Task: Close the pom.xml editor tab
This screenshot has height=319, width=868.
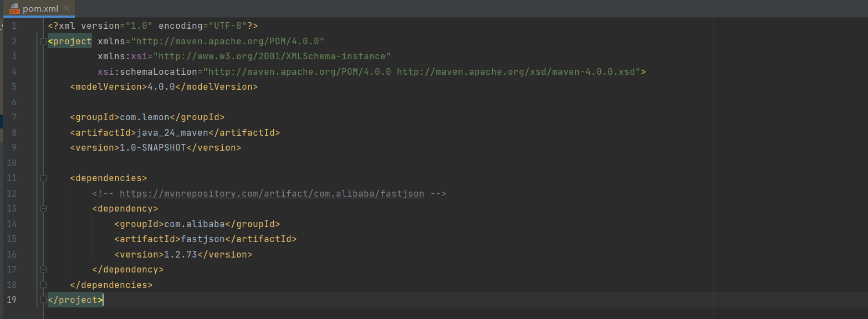Action: 67,9
